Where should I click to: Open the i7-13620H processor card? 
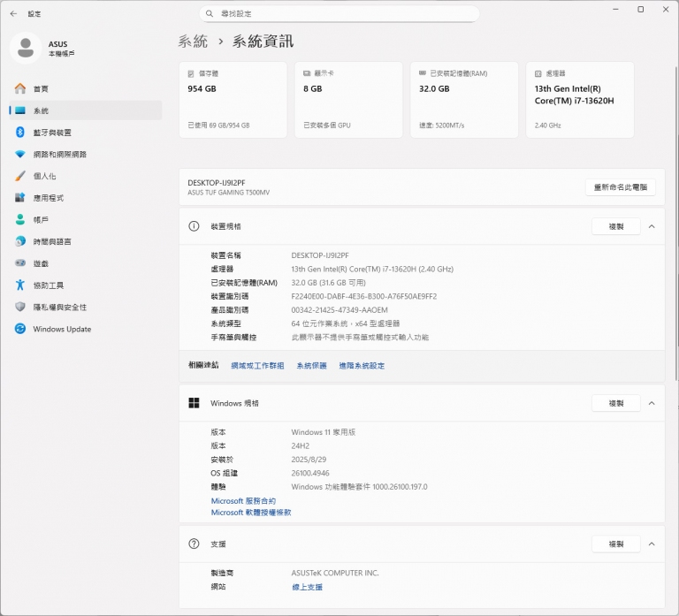[x=580, y=100]
